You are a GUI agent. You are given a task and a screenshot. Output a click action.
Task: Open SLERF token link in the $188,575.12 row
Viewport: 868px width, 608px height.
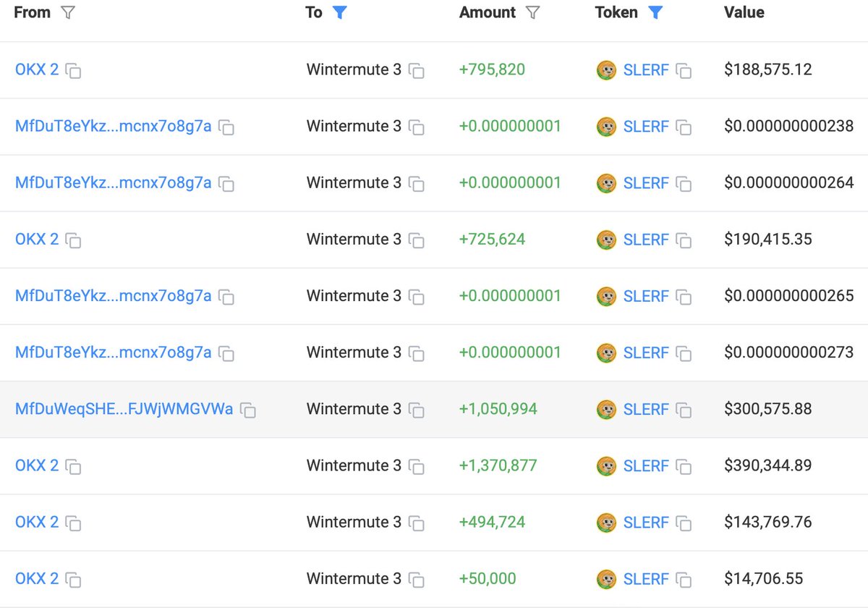(646, 69)
